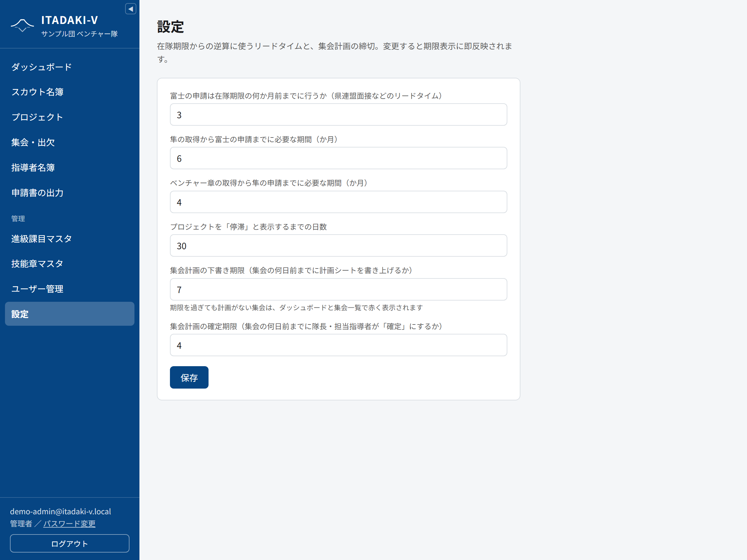Click the 集会計画の下書き期限 input
The height and width of the screenshot is (560, 747).
click(x=338, y=290)
